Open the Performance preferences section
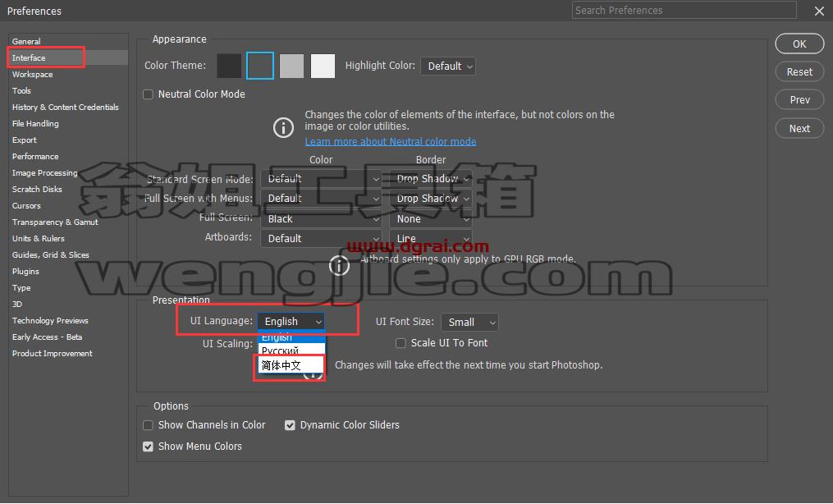 [x=35, y=156]
